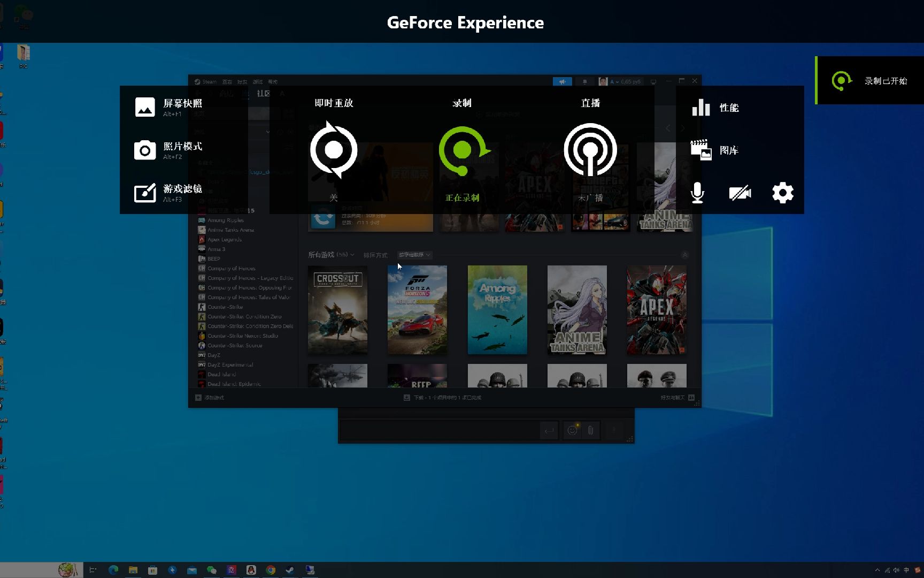Screen dimensions: 924x578
Task: Open Mail app from taskbar
Action: coord(192,570)
